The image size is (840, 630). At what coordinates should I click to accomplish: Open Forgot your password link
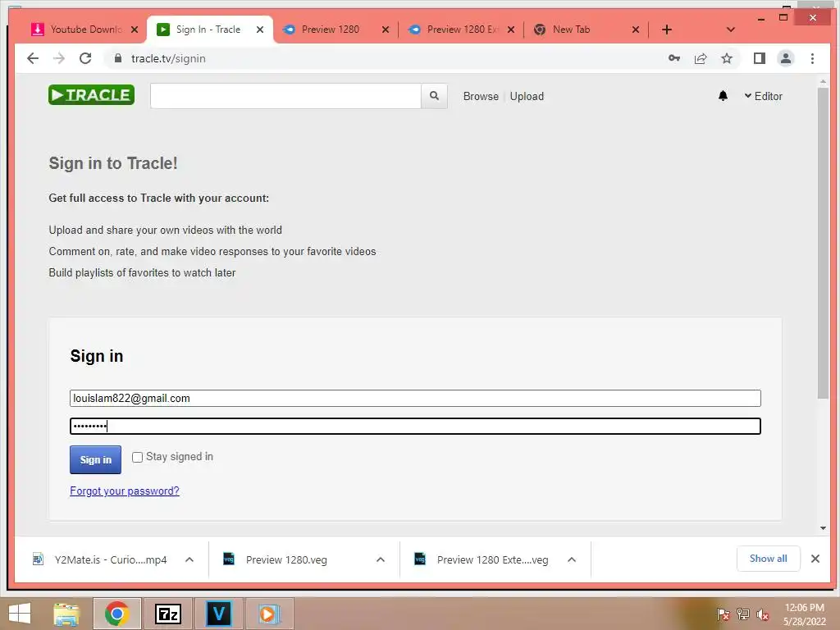pyautogui.click(x=125, y=491)
